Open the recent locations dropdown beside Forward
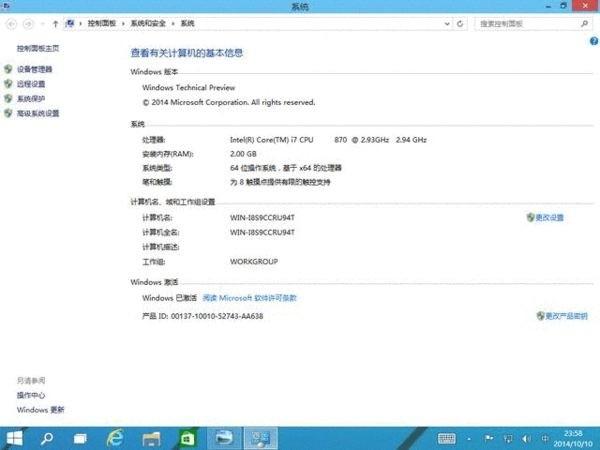 tap(42, 24)
